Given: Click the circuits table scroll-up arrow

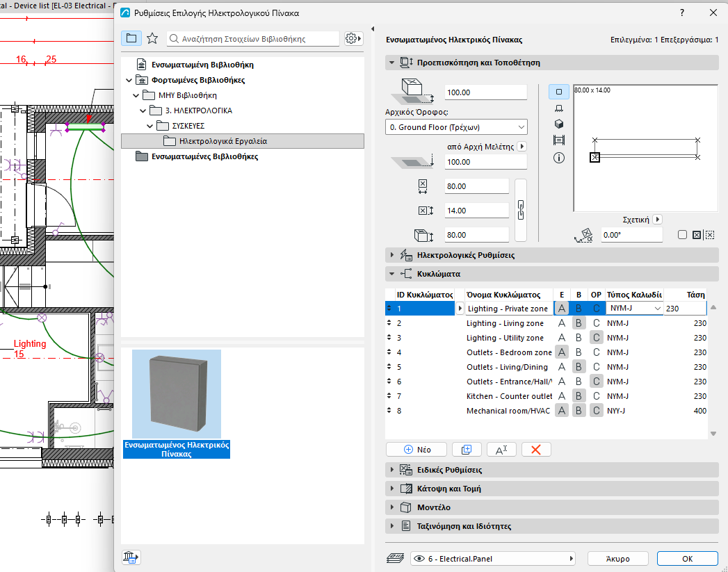Looking at the screenshot, I should 713,308.
